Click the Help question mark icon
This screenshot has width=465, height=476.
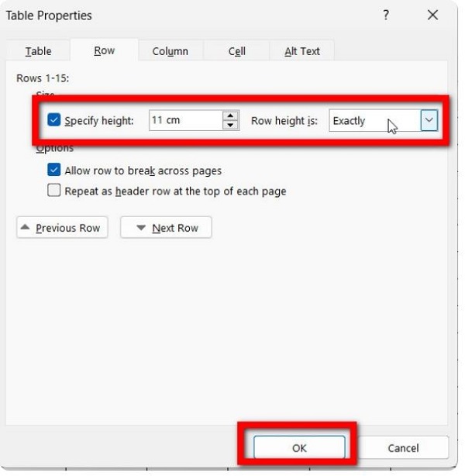pos(386,16)
